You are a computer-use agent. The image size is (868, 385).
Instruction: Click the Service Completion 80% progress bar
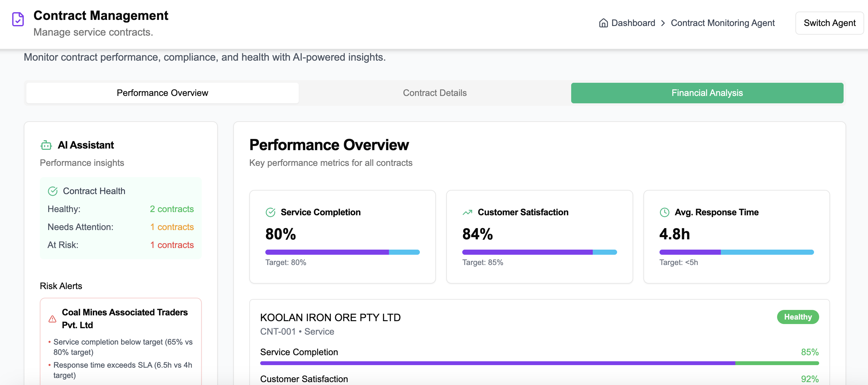tap(342, 252)
